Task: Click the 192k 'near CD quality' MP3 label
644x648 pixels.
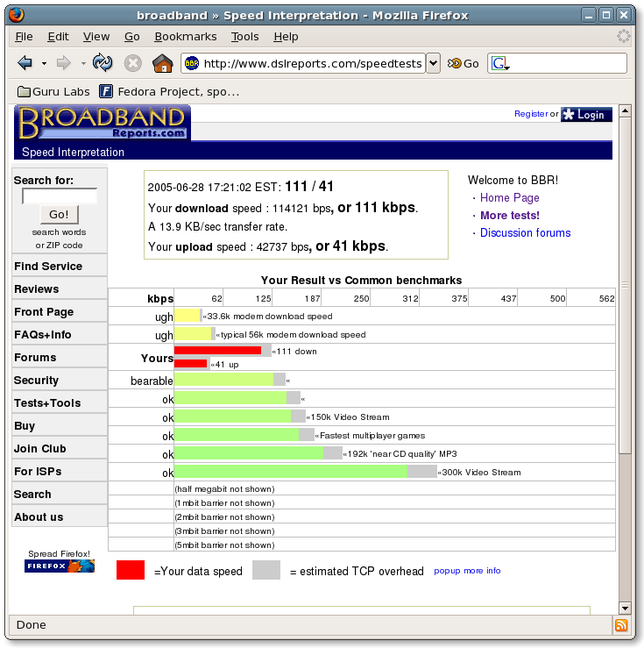Action: [401, 453]
